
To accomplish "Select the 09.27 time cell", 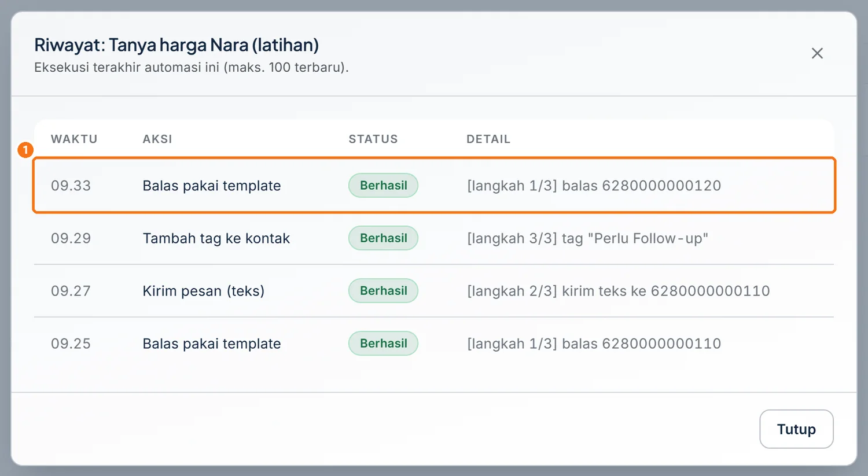I will pyautogui.click(x=71, y=291).
